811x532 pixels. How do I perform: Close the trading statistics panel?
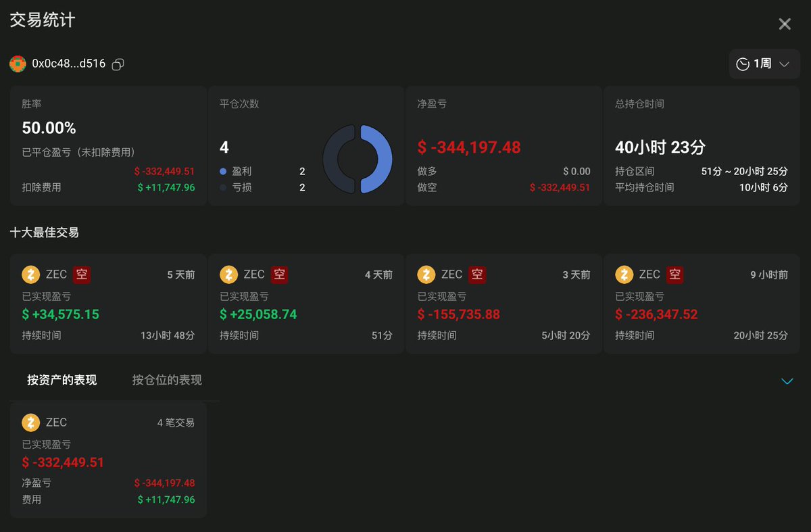coord(785,24)
